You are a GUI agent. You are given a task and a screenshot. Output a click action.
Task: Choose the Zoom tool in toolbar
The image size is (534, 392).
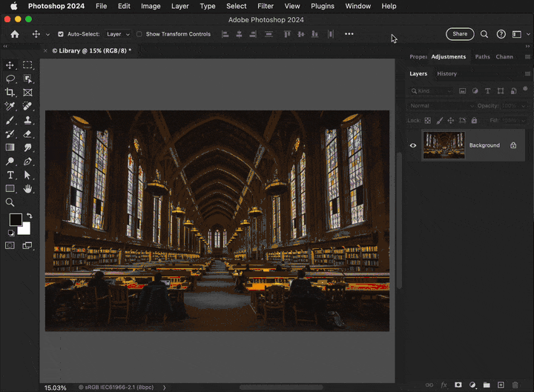coord(10,202)
